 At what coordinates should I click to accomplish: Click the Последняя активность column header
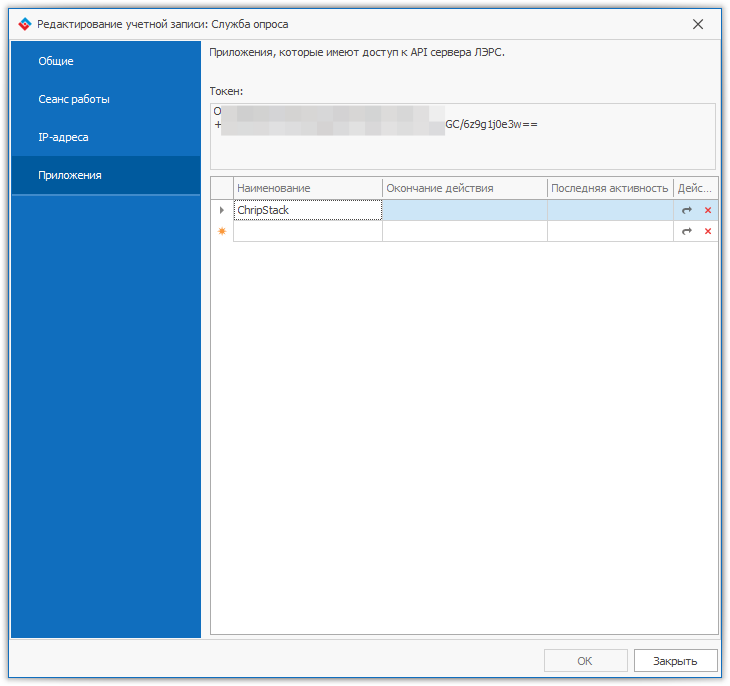[609, 188]
